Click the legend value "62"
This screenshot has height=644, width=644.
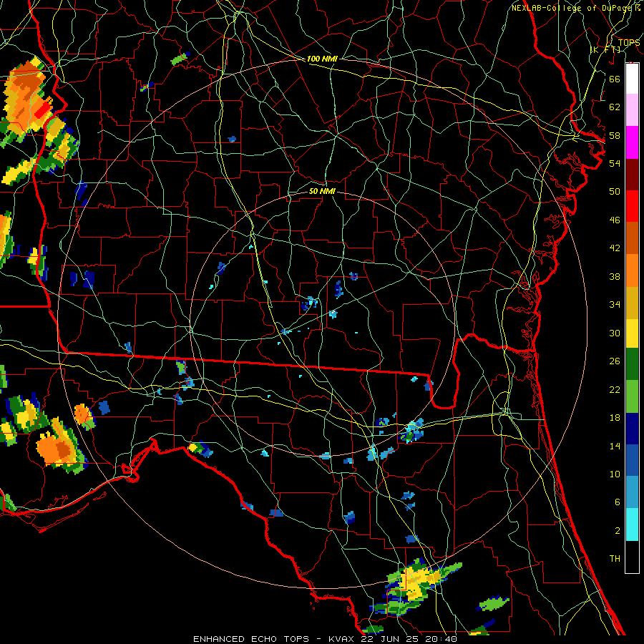(x=615, y=107)
